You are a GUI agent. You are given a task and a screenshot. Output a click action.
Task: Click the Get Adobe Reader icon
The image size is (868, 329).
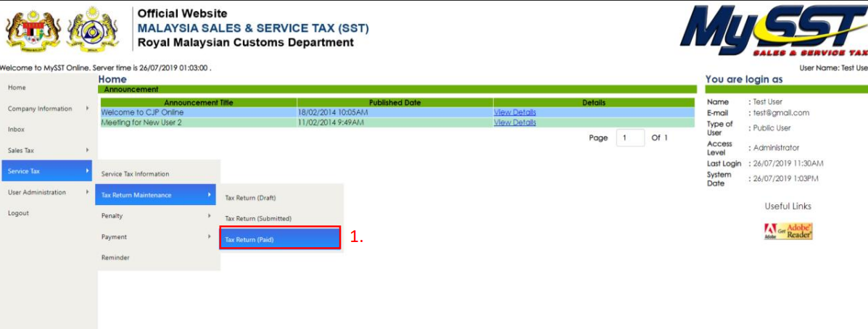(x=788, y=231)
